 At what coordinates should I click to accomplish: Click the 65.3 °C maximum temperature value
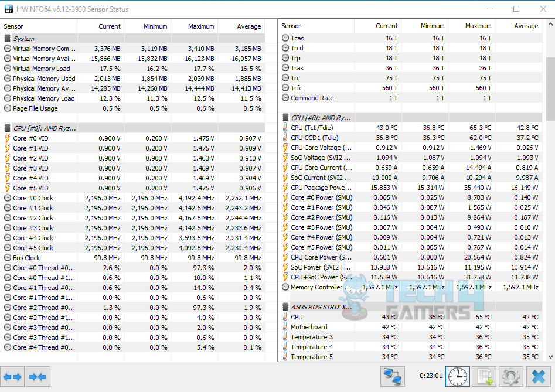point(481,128)
